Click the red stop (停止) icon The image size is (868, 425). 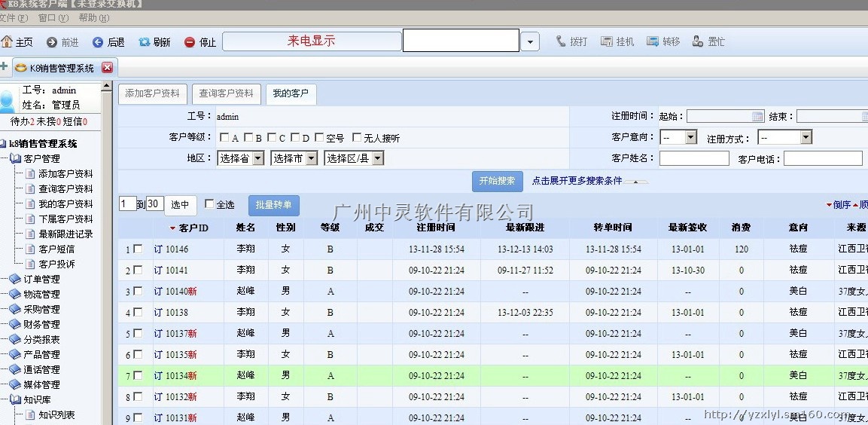click(190, 42)
